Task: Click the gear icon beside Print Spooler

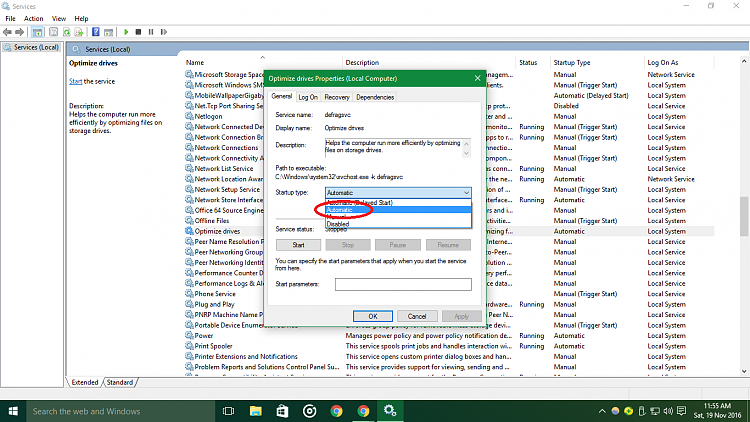Action: point(189,346)
